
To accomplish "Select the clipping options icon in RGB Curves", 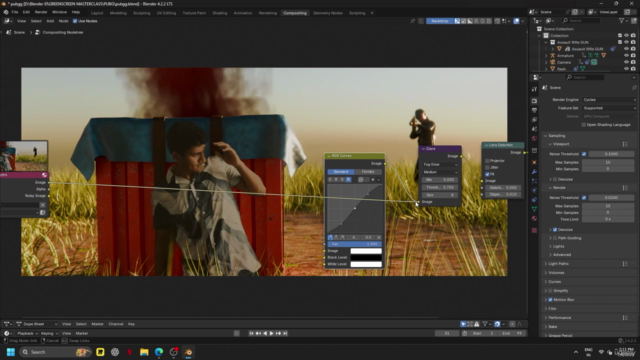I will pos(373,180).
